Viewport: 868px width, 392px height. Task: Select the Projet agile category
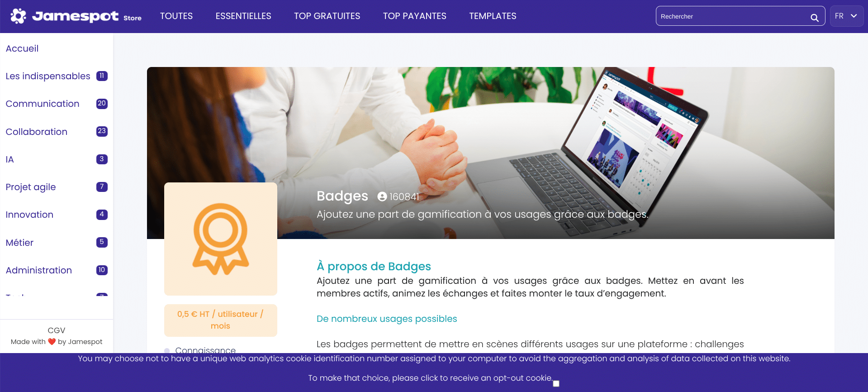(31, 187)
